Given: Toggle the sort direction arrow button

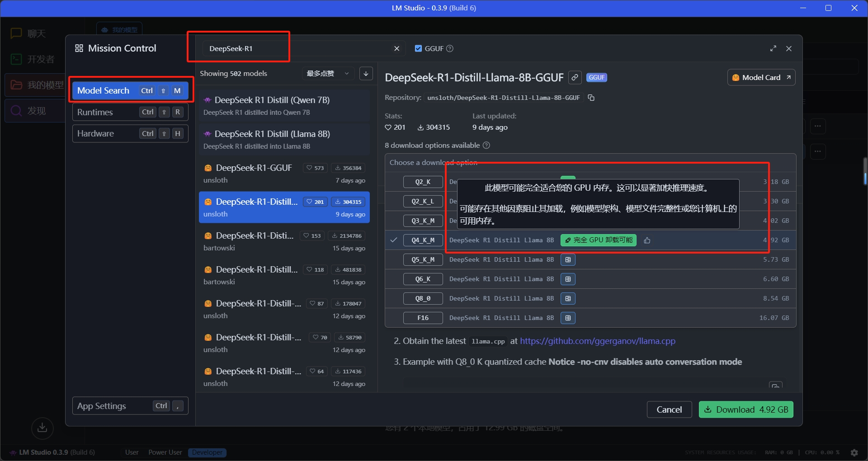Looking at the screenshot, I should point(366,74).
